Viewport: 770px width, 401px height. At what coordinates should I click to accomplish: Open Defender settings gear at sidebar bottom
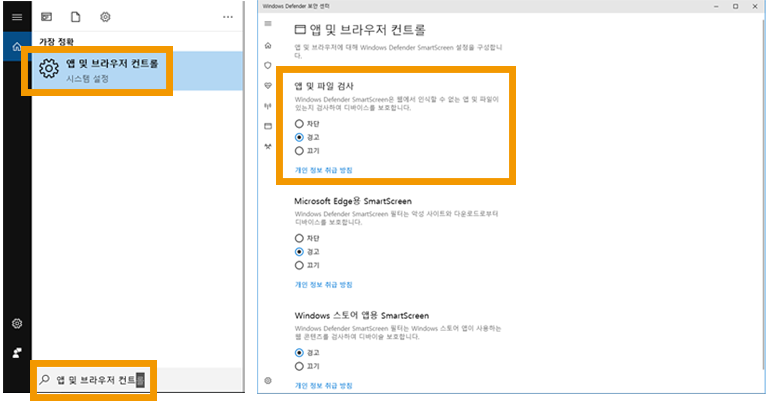268,380
